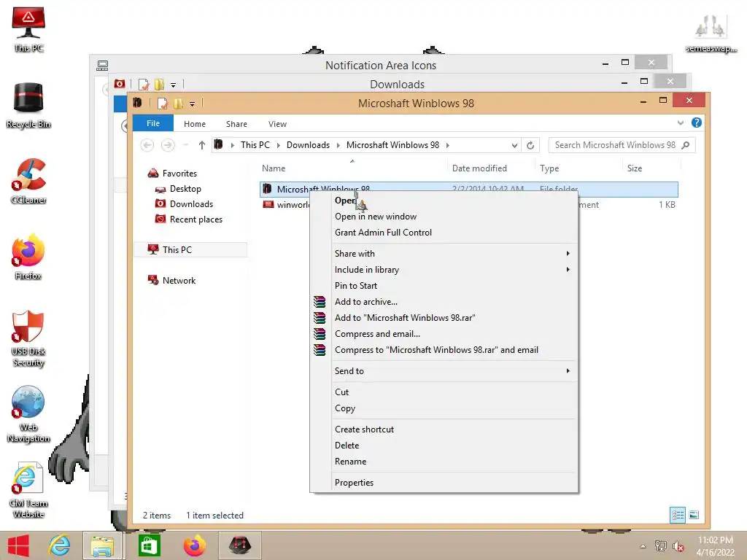Click the search magnifier icon
This screenshot has height=560, width=747.
coord(686,145)
